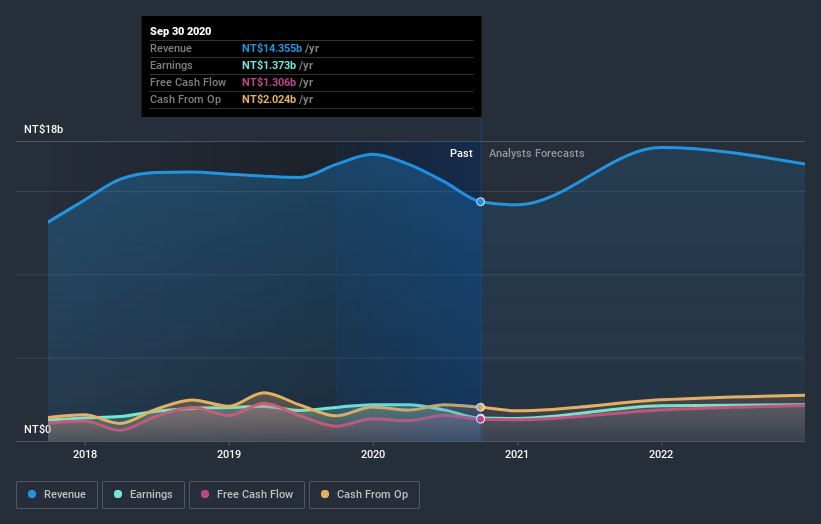Click the NT$18b y-axis label
Screen dimensions: 821x524
pyautogui.click(x=43, y=129)
